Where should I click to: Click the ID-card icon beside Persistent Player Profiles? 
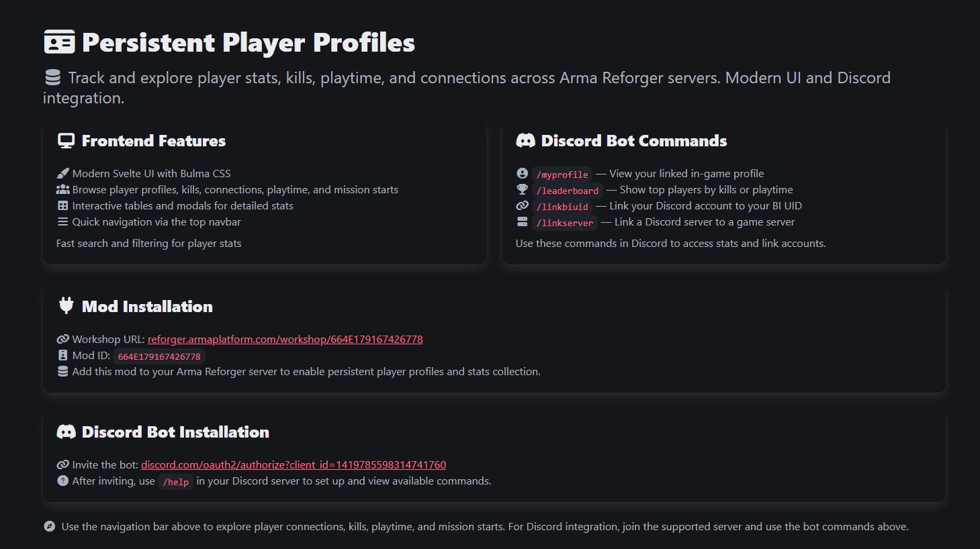tap(59, 42)
